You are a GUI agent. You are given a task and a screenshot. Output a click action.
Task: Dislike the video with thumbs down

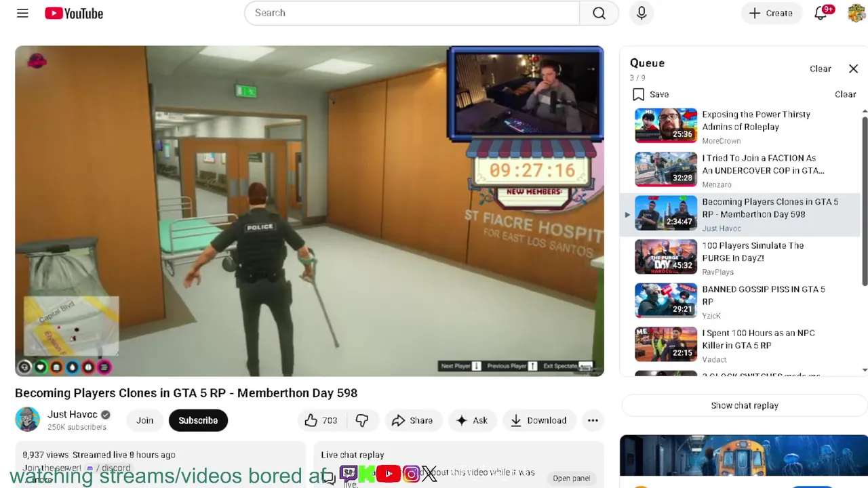point(362,420)
